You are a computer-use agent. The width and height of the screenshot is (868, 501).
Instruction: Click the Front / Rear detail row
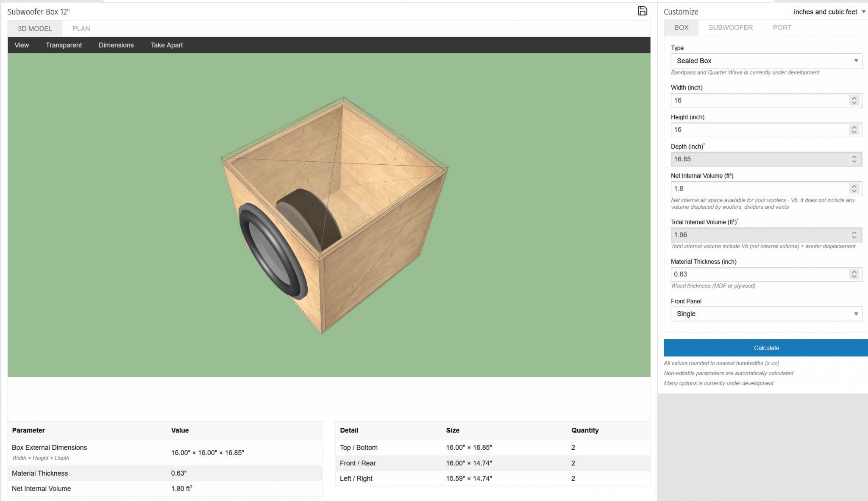coord(493,463)
